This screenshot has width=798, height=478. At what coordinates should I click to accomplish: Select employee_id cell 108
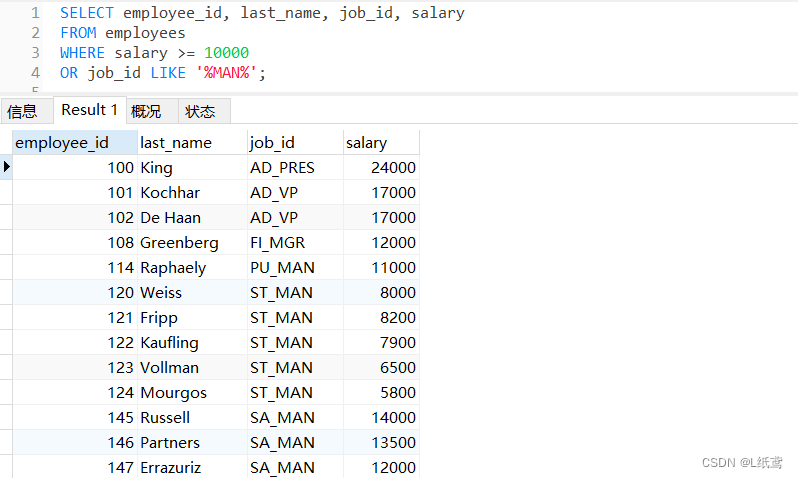75,242
